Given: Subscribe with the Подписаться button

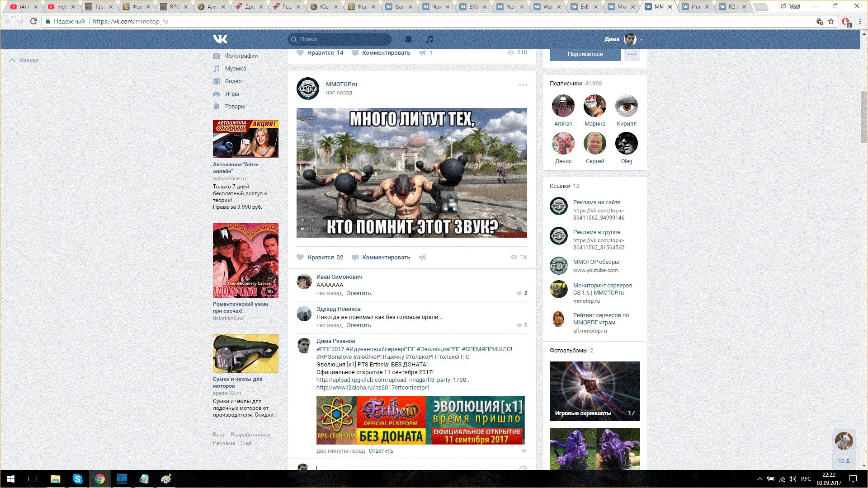Looking at the screenshot, I should [x=585, y=54].
